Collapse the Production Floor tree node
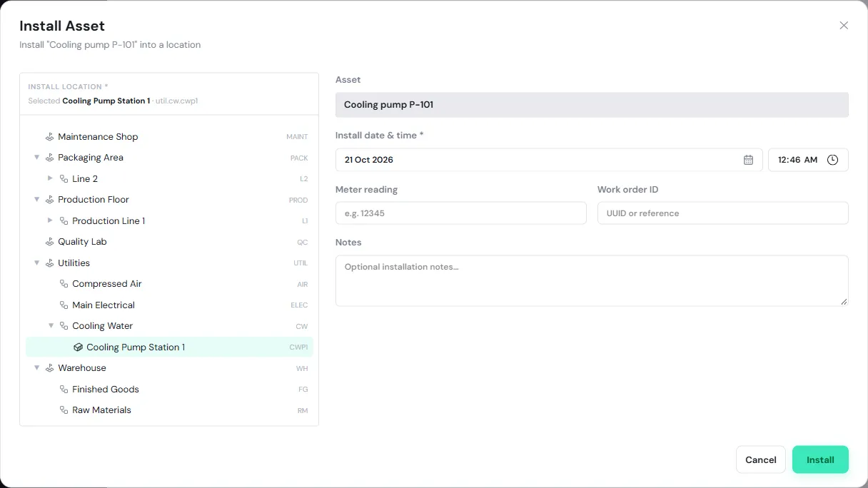The width and height of the screenshot is (868, 488). click(36, 200)
